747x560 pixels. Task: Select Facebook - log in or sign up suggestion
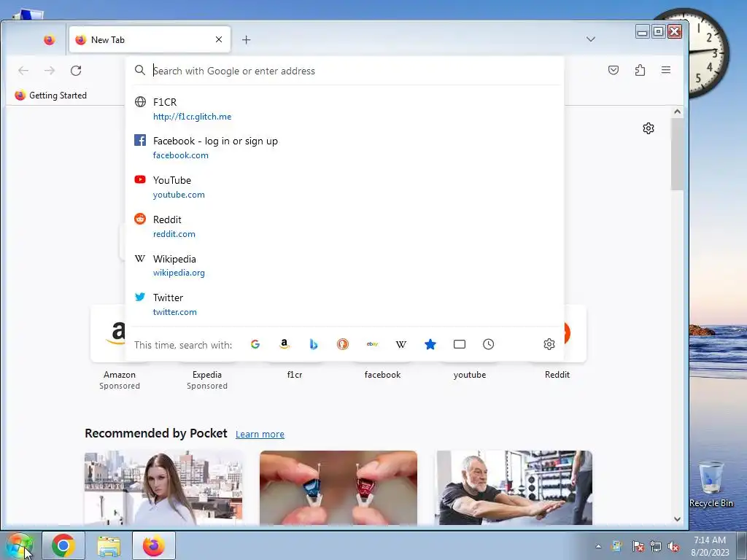tap(345, 147)
